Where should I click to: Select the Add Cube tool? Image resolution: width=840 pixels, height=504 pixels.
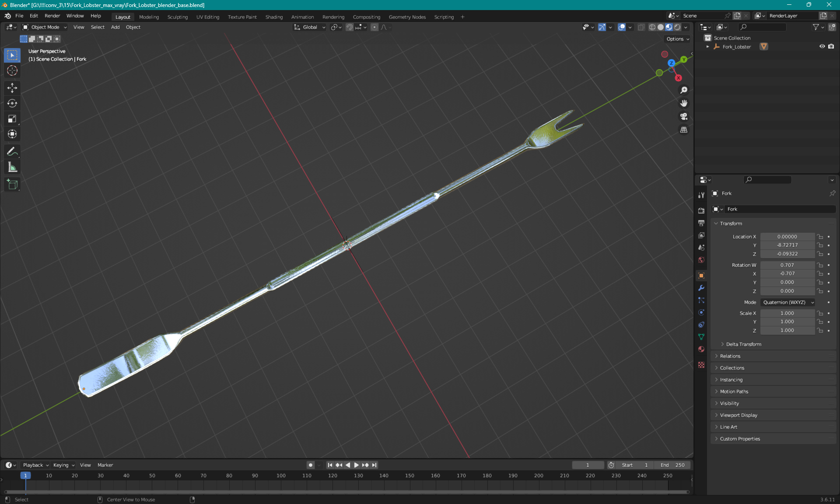click(12, 185)
